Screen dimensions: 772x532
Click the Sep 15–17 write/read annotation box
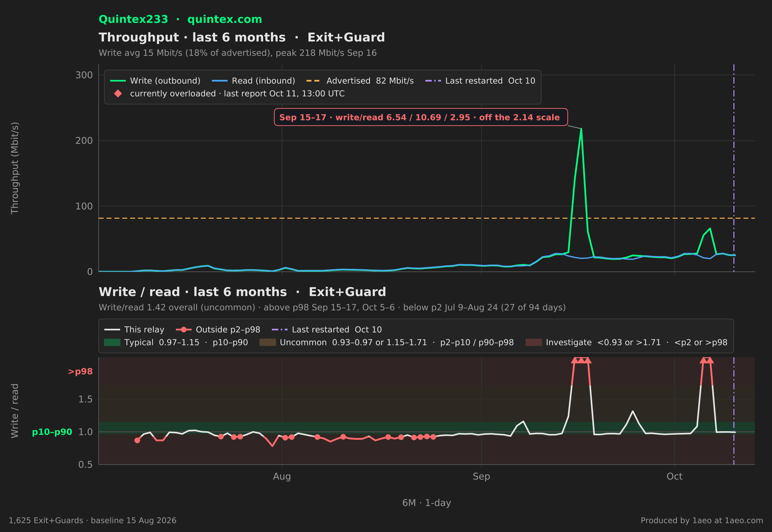[421, 117]
